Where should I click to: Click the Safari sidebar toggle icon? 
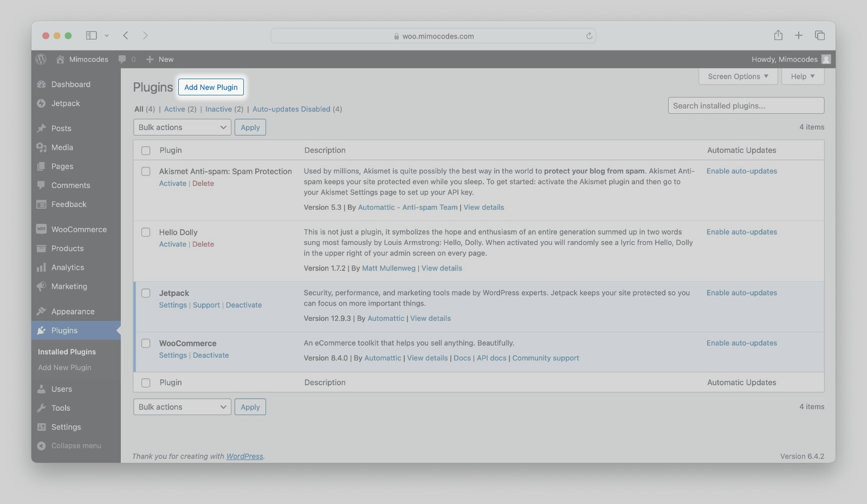pos(91,36)
